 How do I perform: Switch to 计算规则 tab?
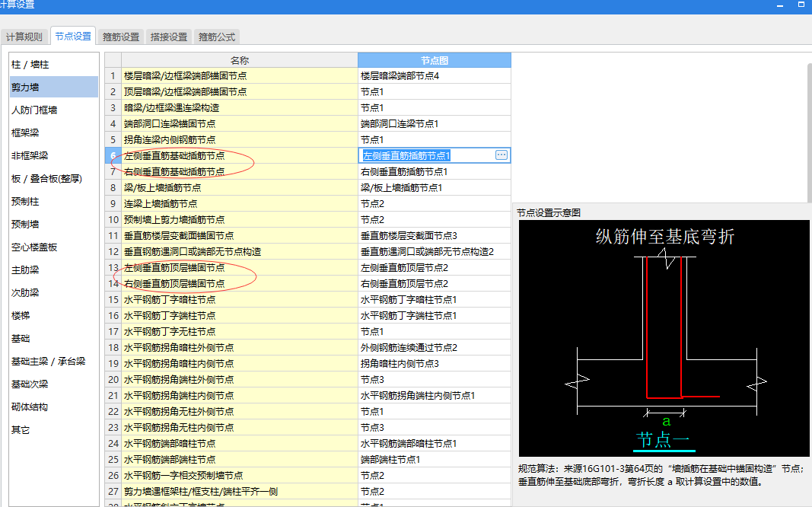pyautogui.click(x=24, y=37)
